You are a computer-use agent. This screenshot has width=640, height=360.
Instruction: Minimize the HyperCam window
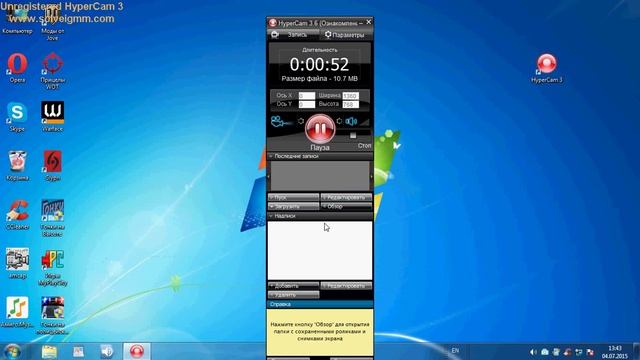[361, 22]
